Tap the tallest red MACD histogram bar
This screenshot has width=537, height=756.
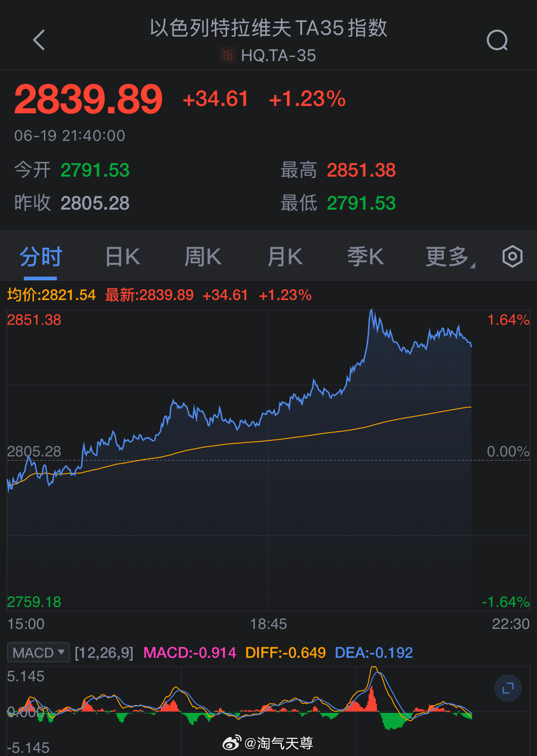point(372,698)
